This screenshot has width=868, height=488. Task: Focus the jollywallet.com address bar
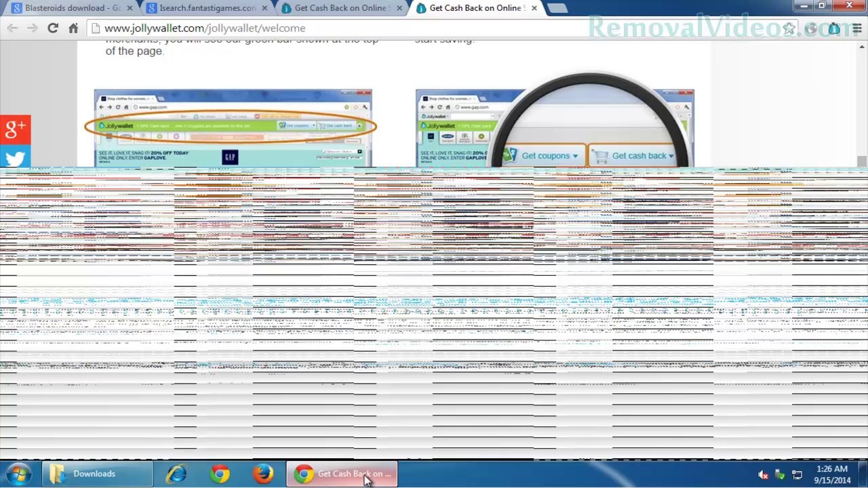434,28
